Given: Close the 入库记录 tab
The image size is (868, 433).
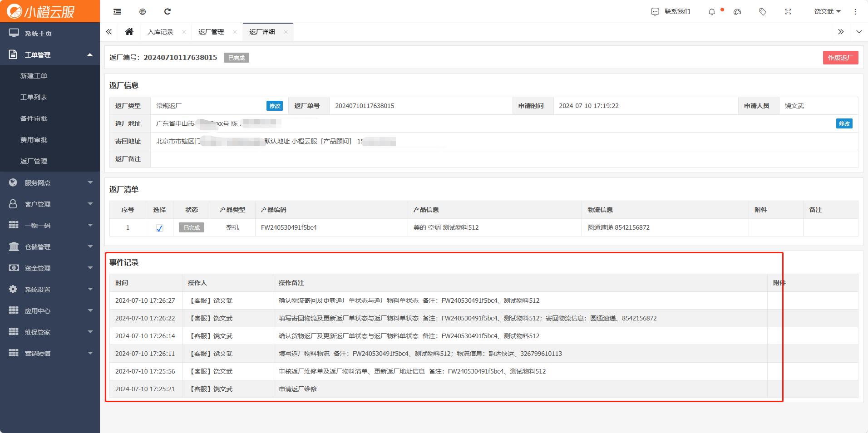Looking at the screenshot, I should click(184, 32).
